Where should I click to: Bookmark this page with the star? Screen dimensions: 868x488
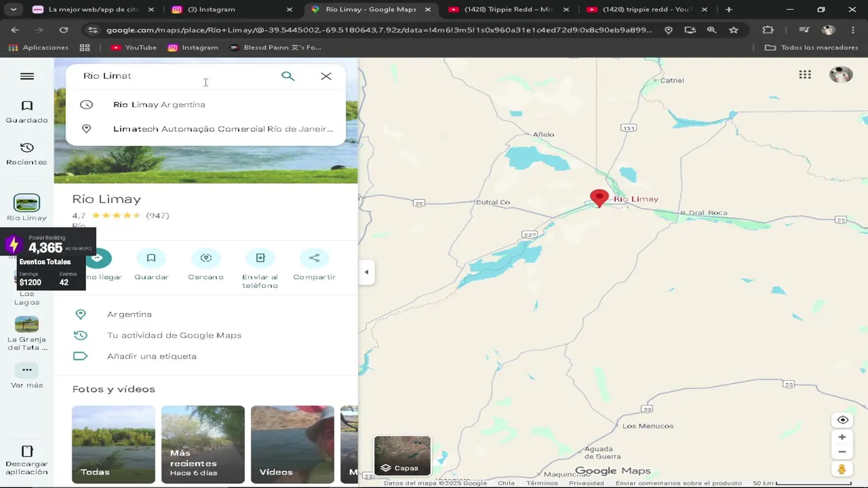coord(734,30)
